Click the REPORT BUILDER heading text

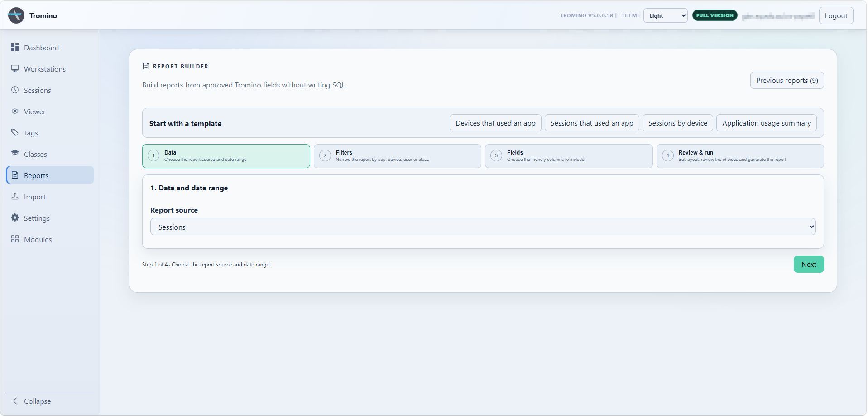(x=181, y=66)
